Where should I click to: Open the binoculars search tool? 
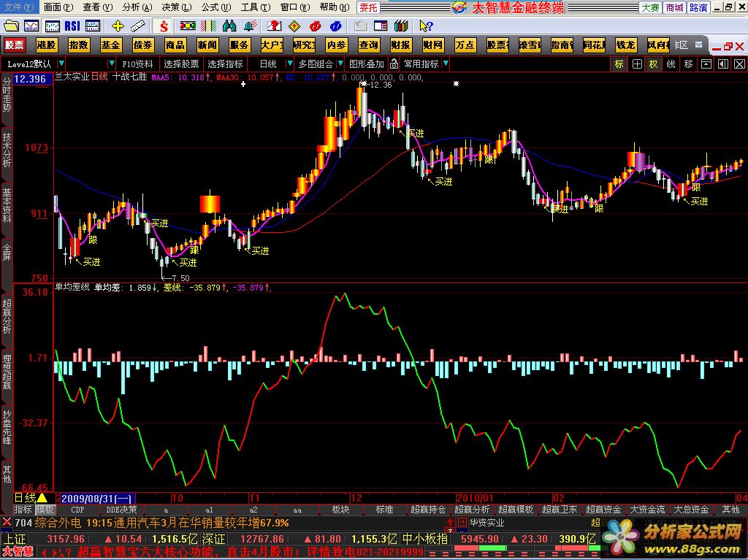click(229, 26)
